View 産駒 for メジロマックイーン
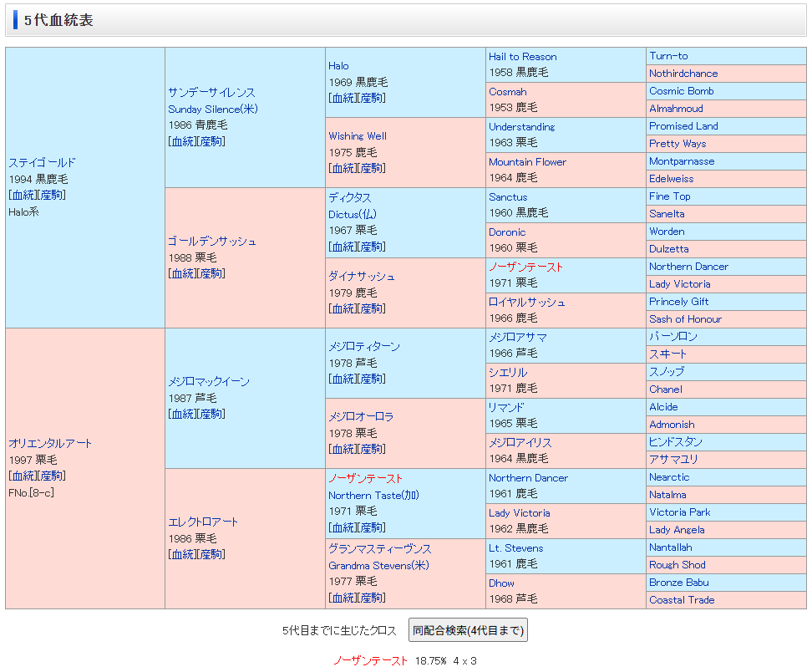Screen dimensions: 812x667 click(x=211, y=414)
